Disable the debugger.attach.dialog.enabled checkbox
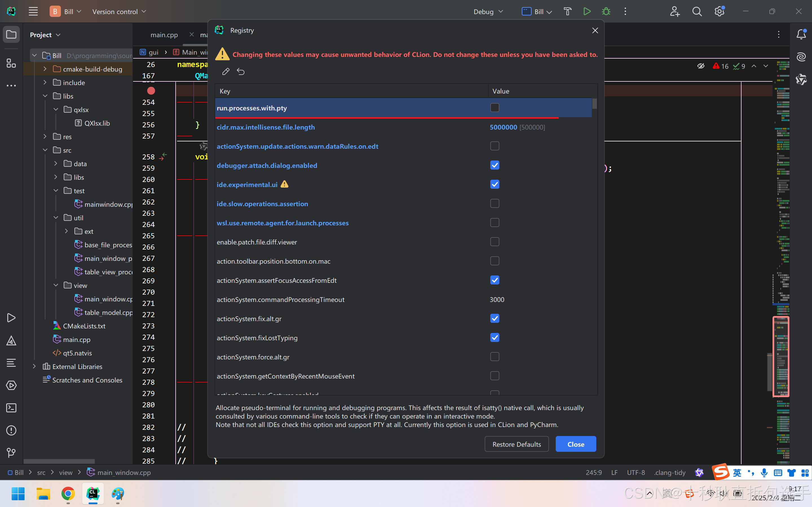The image size is (812, 507). coord(494,165)
